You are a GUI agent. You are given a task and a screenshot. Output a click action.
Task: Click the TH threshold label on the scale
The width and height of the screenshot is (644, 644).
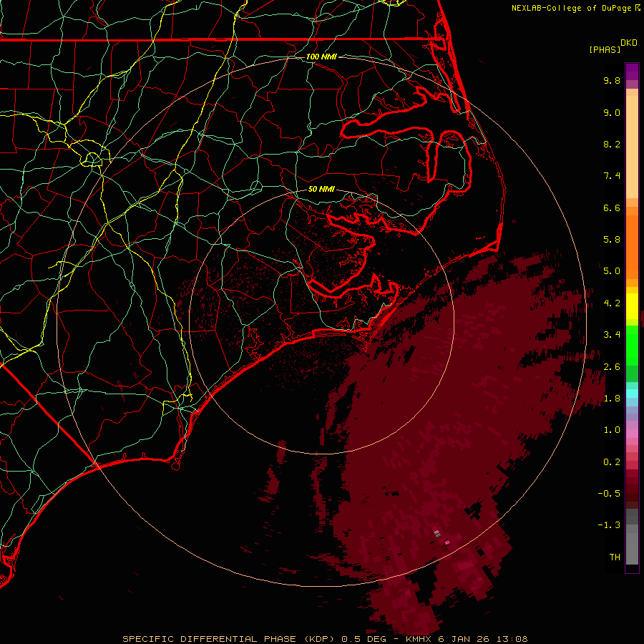(x=615, y=557)
